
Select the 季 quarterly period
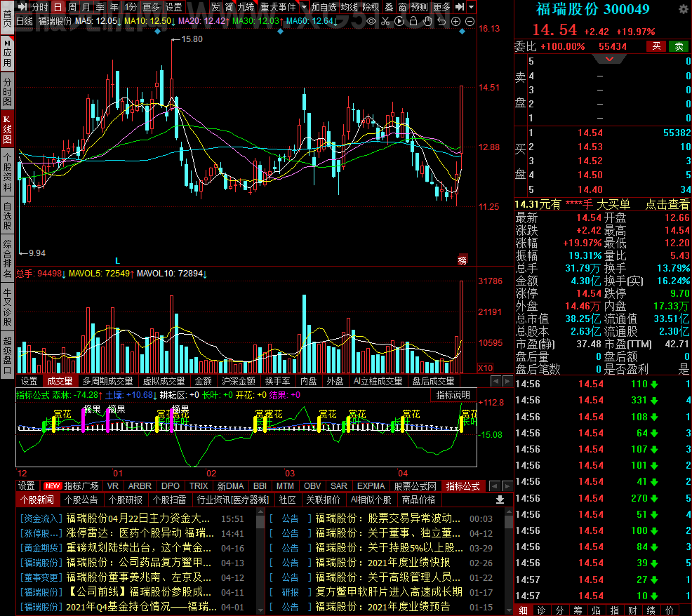click(x=100, y=7)
